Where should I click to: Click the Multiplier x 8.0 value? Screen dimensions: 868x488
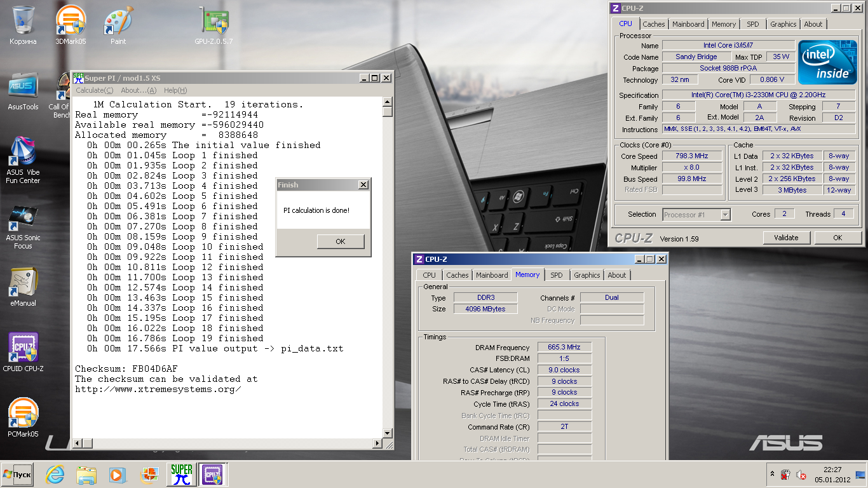point(692,167)
